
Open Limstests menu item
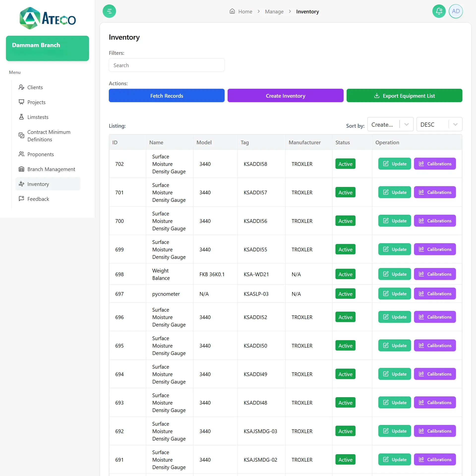click(48, 117)
